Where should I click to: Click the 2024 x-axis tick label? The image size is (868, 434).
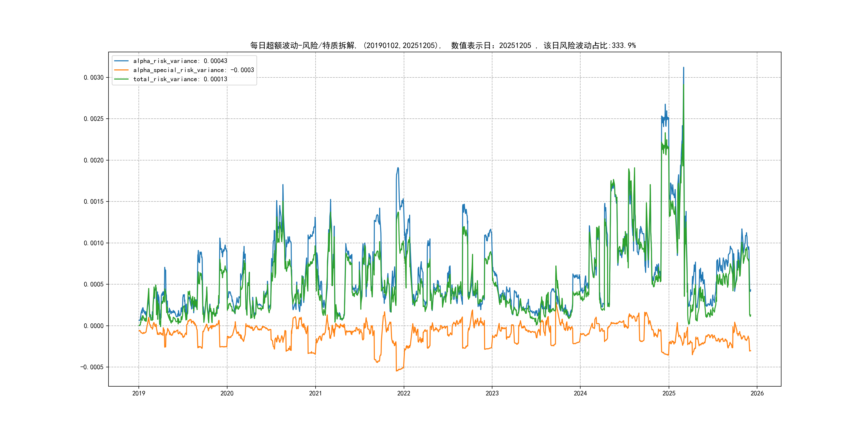pyautogui.click(x=580, y=393)
